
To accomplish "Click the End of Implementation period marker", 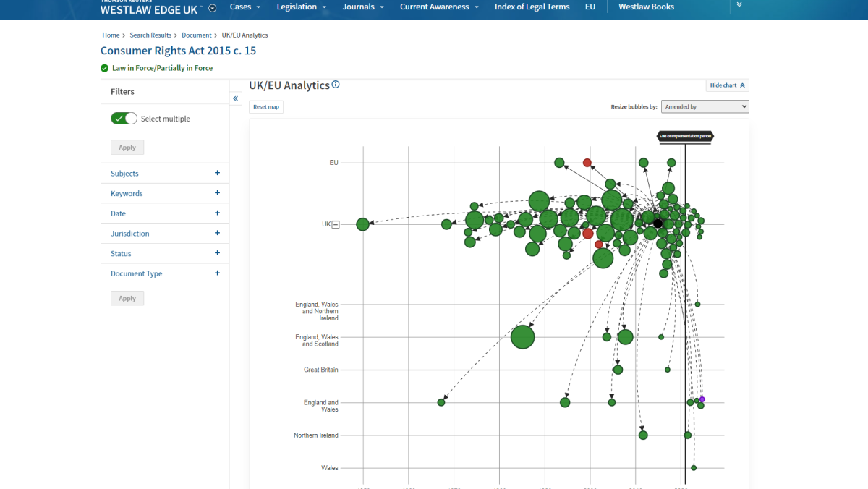I will pos(684,137).
